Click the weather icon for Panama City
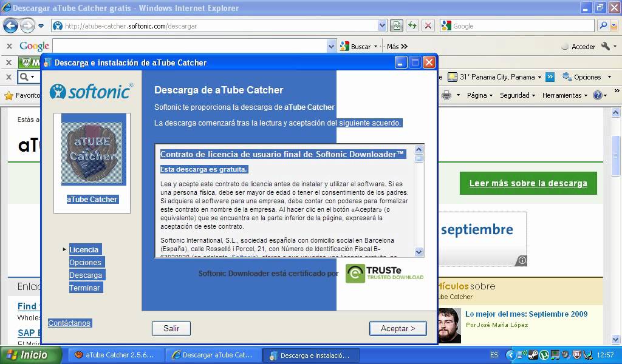Image resolution: width=622 pixels, height=364 pixels. 452,77
